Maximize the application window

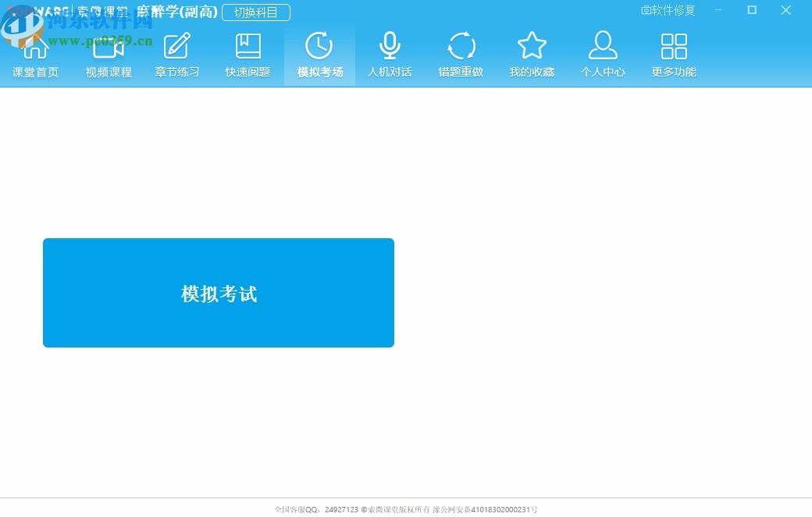click(752, 10)
